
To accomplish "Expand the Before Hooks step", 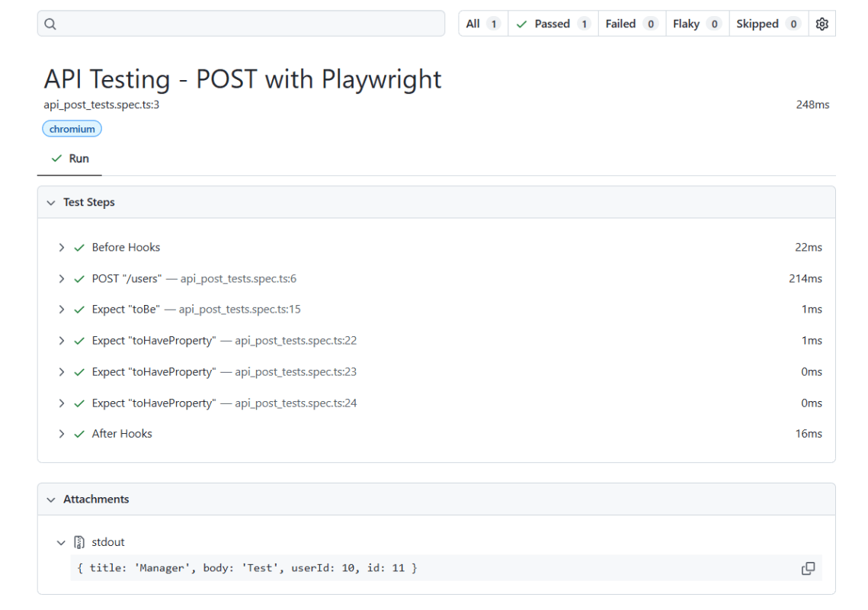I will coord(62,248).
